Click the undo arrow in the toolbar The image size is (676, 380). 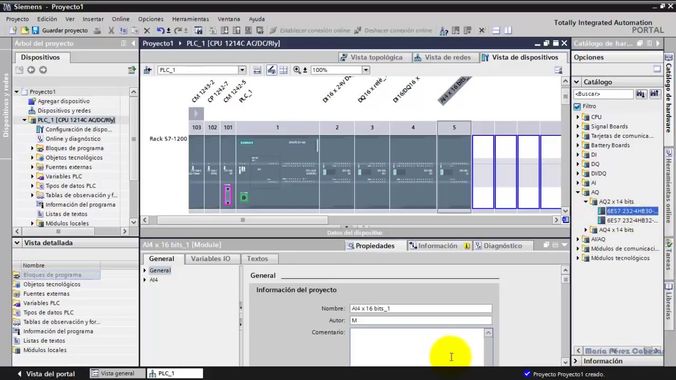point(160,30)
